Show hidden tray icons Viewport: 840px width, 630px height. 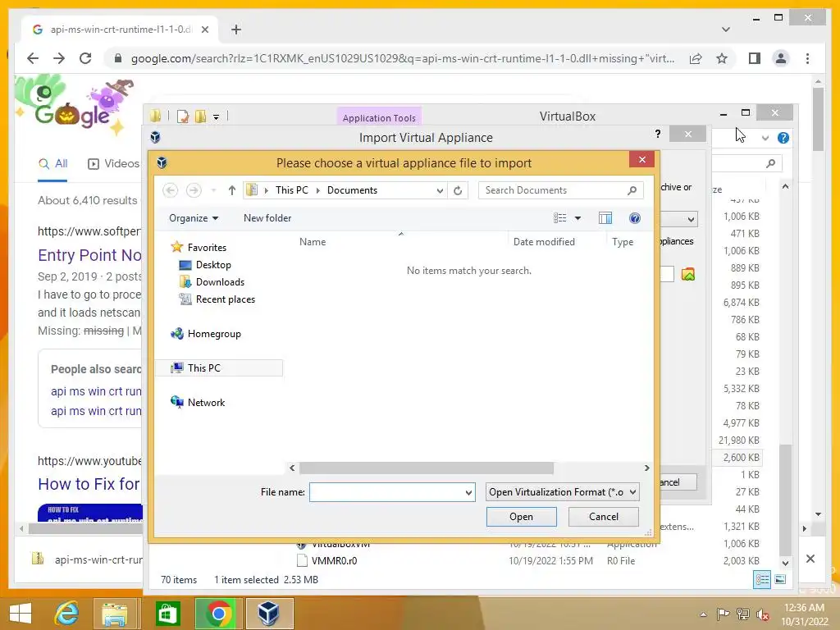(x=703, y=614)
